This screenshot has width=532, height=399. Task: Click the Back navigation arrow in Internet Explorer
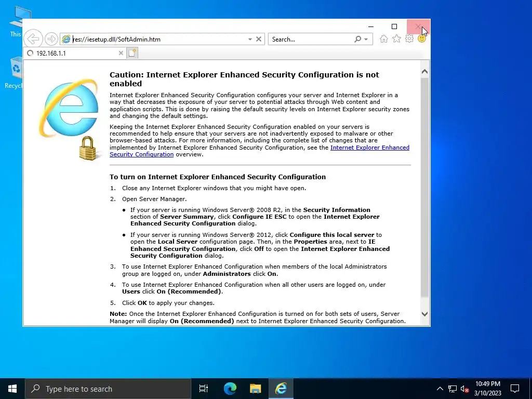click(33, 39)
